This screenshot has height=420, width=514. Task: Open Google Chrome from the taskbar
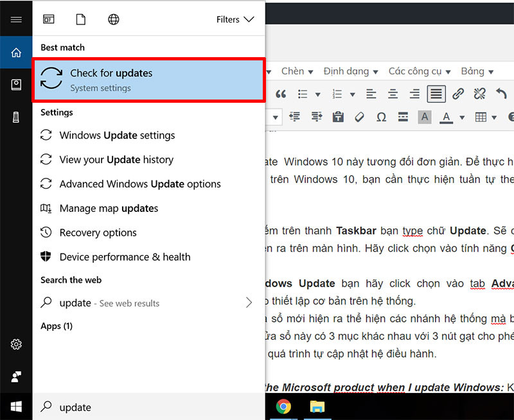pos(283,407)
